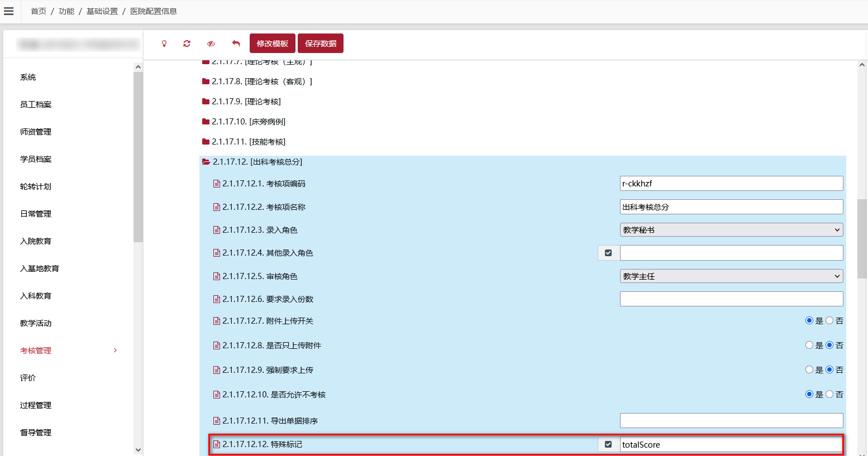The height and width of the screenshot is (456, 868).
Task: Open the hamburger menu
Action: [x=9, y=11]
